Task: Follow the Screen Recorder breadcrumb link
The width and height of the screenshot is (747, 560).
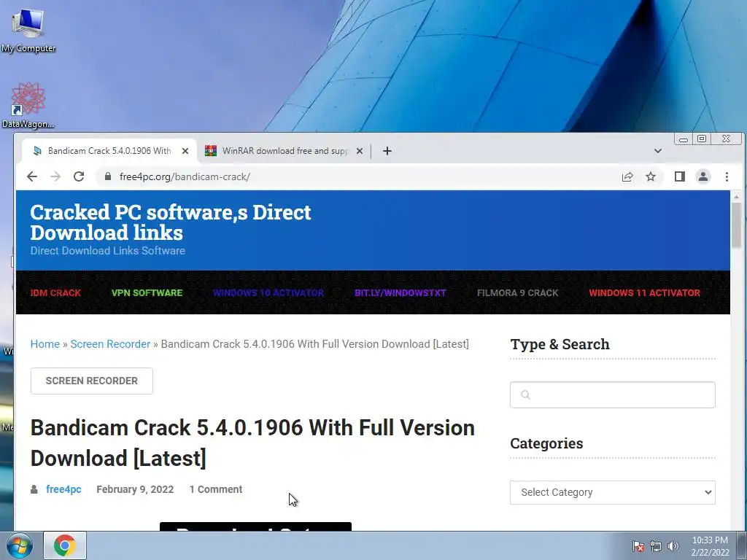Action: click(x=110, y=344)
